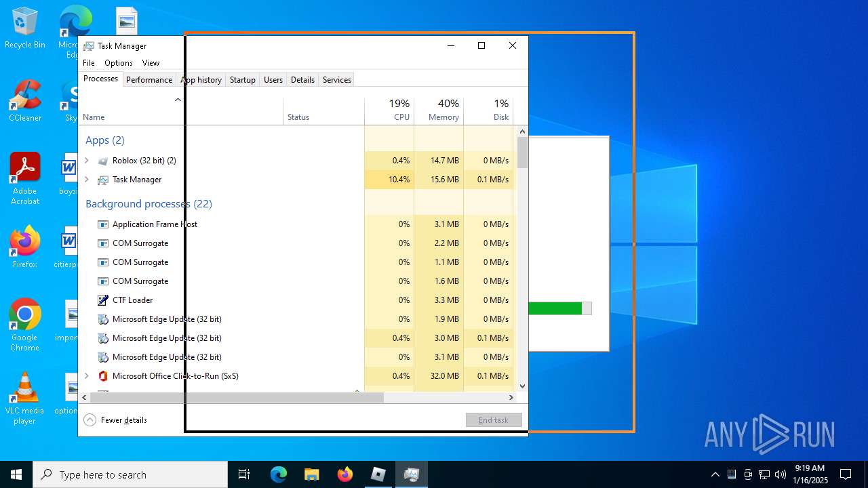Image resolution: width=868 pixels, height=488 pixels.
Task: Expand Microsoft Office Click-to-Run (SxS) group
Action: 86,376
